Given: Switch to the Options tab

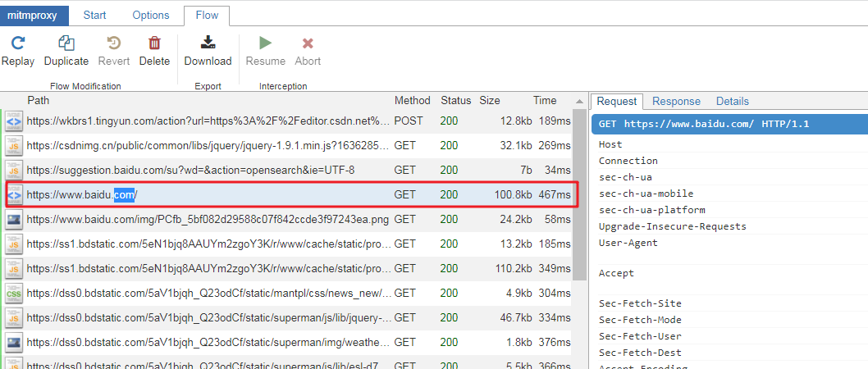Looking at the screenshot, I should tap(151, 16).
